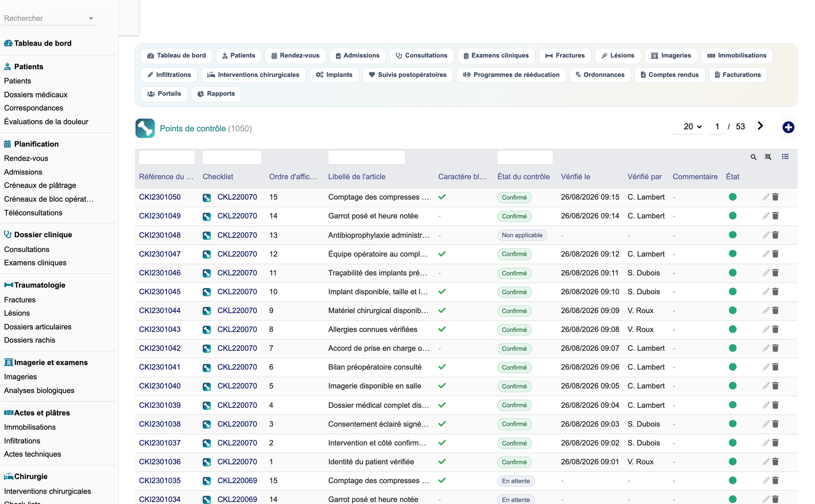The height and width of the screenshot is (504, 815).
Task: Delete row CKI2301047 with trash icon
Action: pyautogui.click(x=776, y=254)
